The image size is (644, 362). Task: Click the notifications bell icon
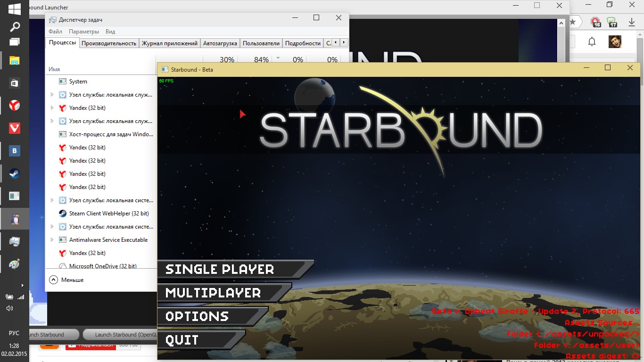(x=592, y=41)
